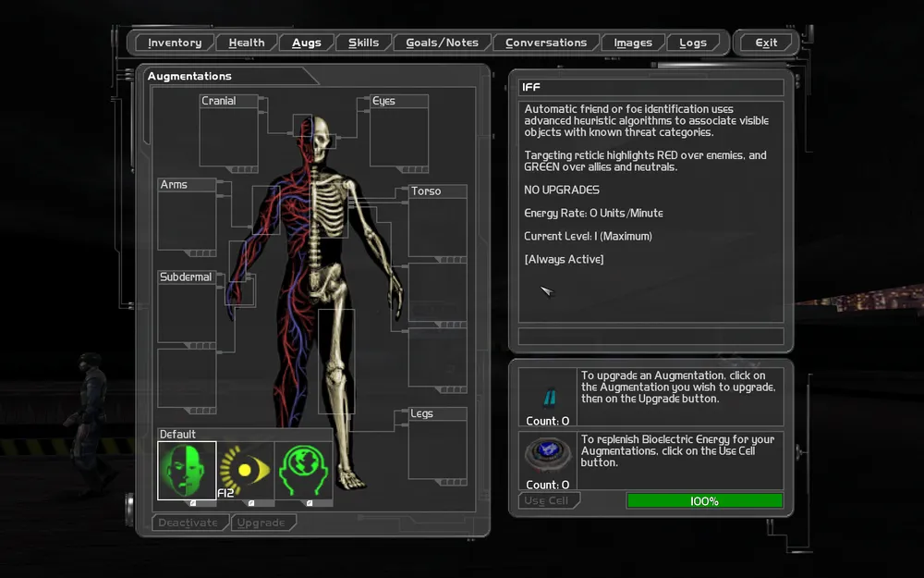The height and width of the screenshot is (578, 924).
Task: Go to Goals/Notes tab
Action: tap(442, 43)
